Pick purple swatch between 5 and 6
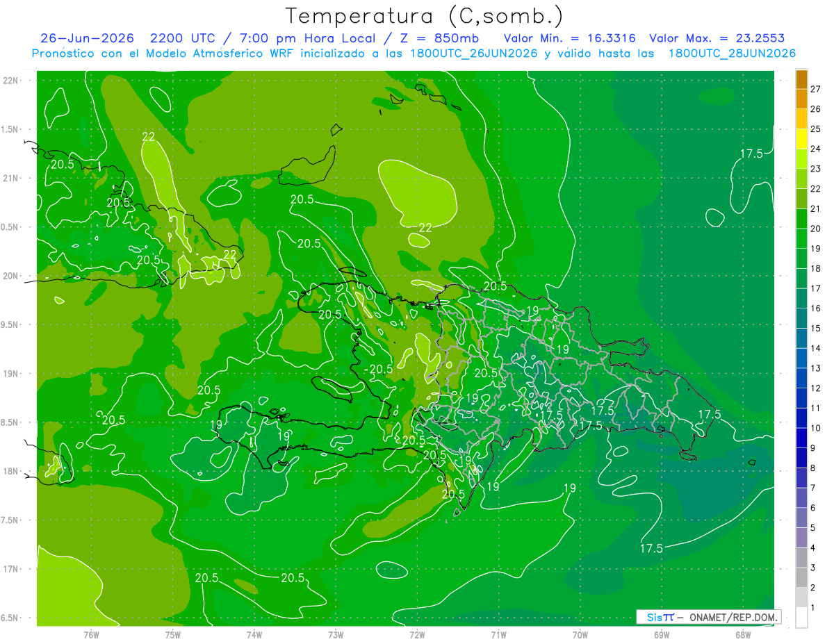The width and height of the screenshot is (834, 644). click(x=801, y=518)
